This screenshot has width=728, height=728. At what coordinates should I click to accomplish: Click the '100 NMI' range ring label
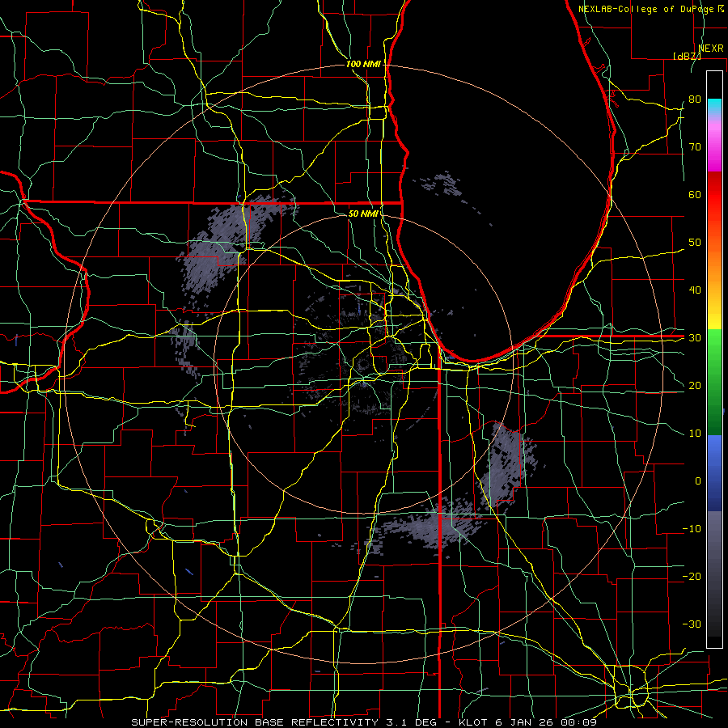point(363,64)
